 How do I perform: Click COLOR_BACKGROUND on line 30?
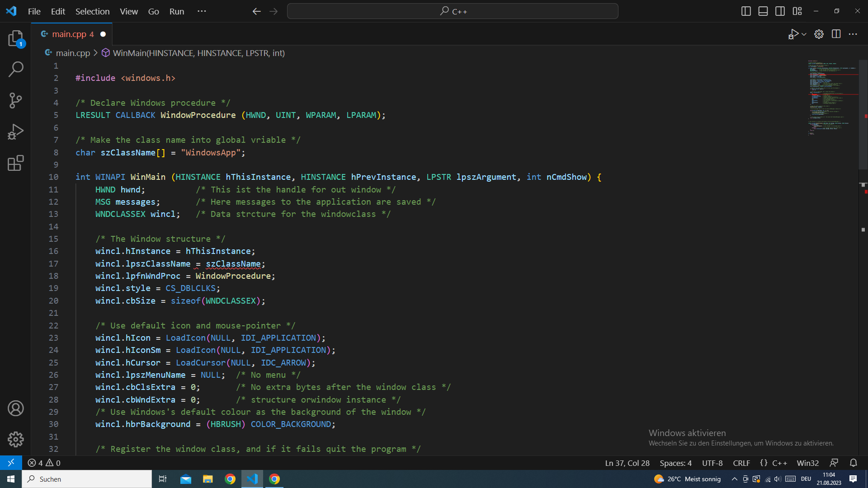(291, 424)
